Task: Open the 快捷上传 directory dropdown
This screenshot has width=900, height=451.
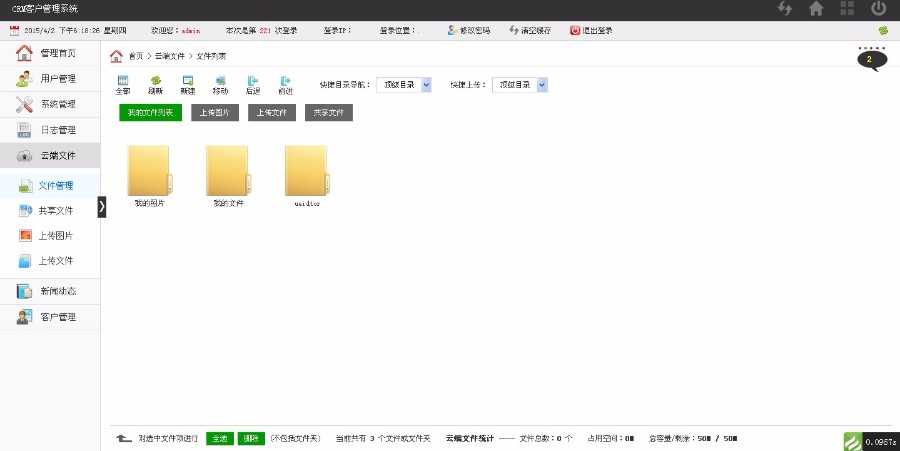Action: (x=520, y=85)
